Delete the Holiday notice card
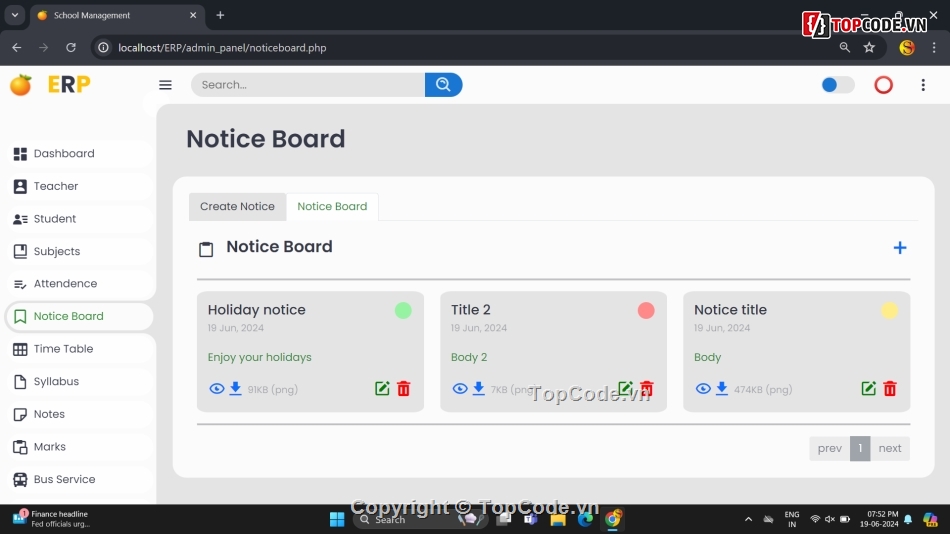Screen dimensions: 950x534 pos(404,389)
